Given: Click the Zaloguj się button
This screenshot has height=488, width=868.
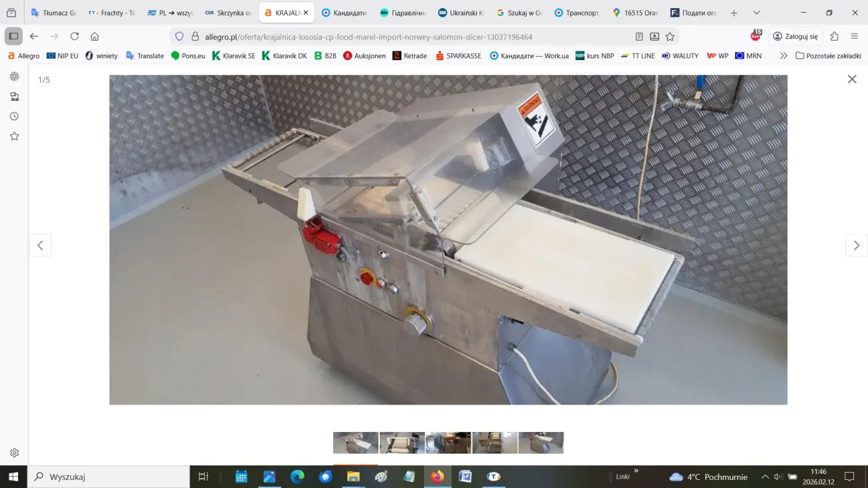Looking at the screenshot, I should (x=795, y=37).
